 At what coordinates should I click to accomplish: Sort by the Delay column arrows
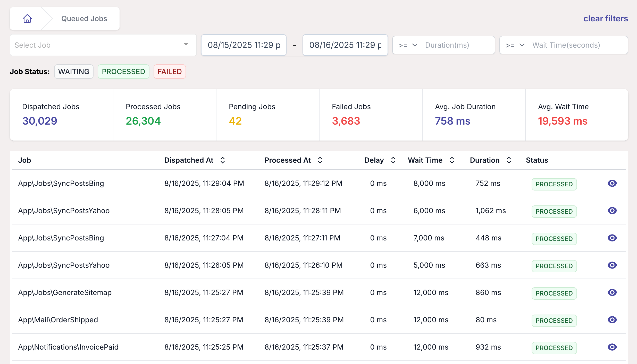(x=393, y=160)
